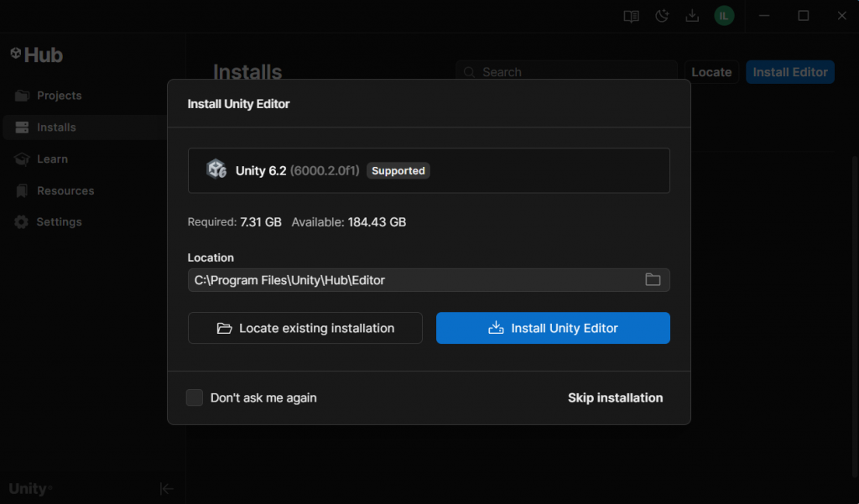The width and height of the screenshot is (859, 504).
Task: Open the downloads tray icon
Action: coord(692,17)
